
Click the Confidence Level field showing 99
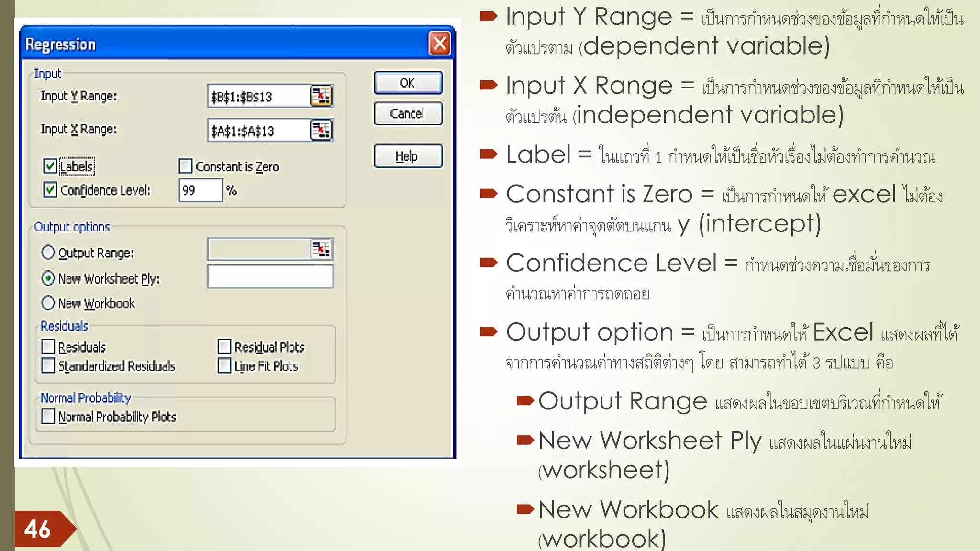click(200, 190)
